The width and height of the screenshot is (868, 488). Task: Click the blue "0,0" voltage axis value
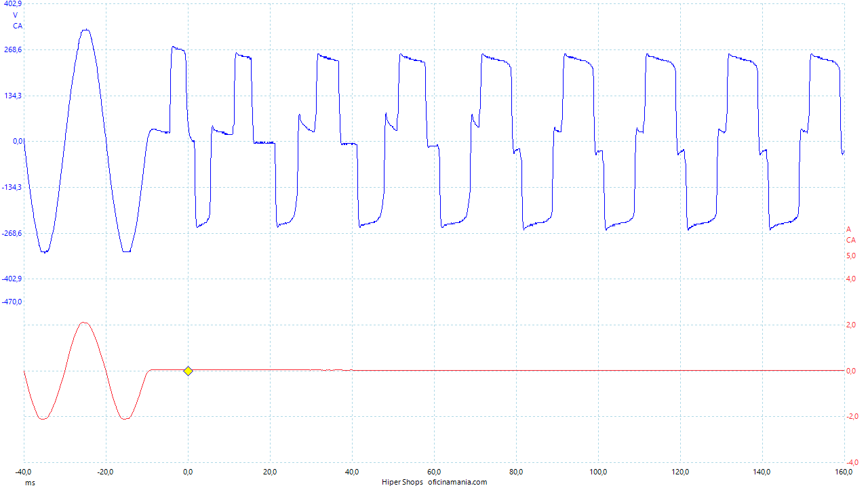point(16,141)
